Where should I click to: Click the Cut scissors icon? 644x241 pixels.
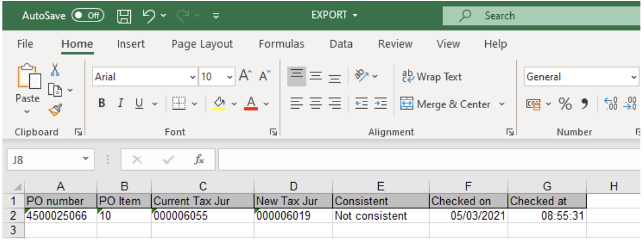tap(55, 70)
